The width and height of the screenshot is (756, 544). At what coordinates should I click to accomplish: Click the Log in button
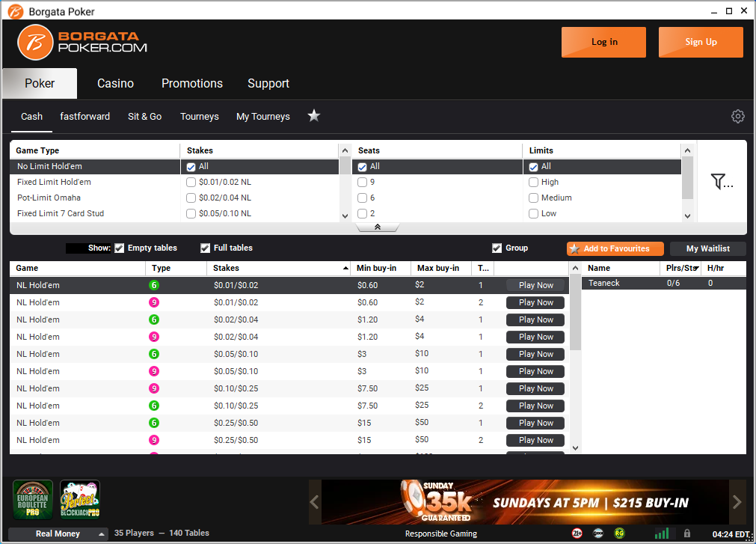click(x=603, y=42)
